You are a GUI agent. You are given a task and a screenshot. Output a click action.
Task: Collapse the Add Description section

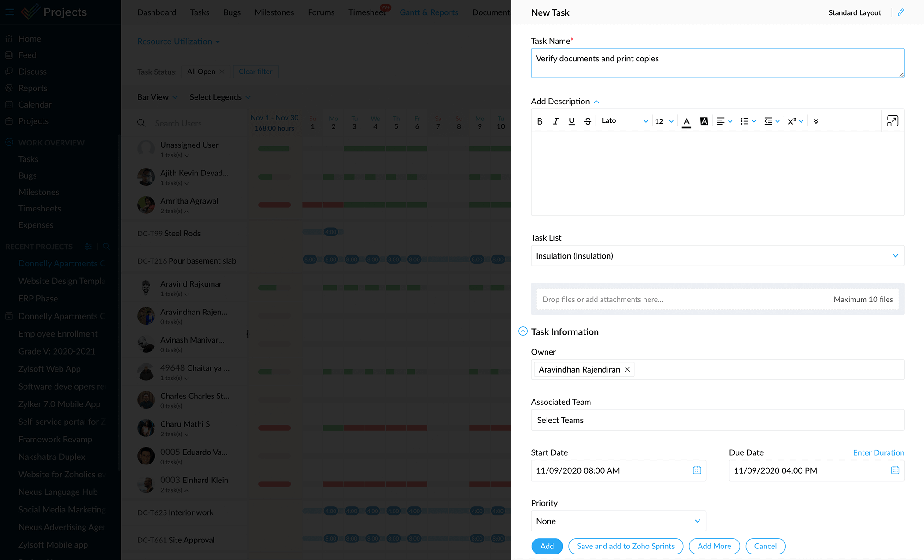[596, 102]
